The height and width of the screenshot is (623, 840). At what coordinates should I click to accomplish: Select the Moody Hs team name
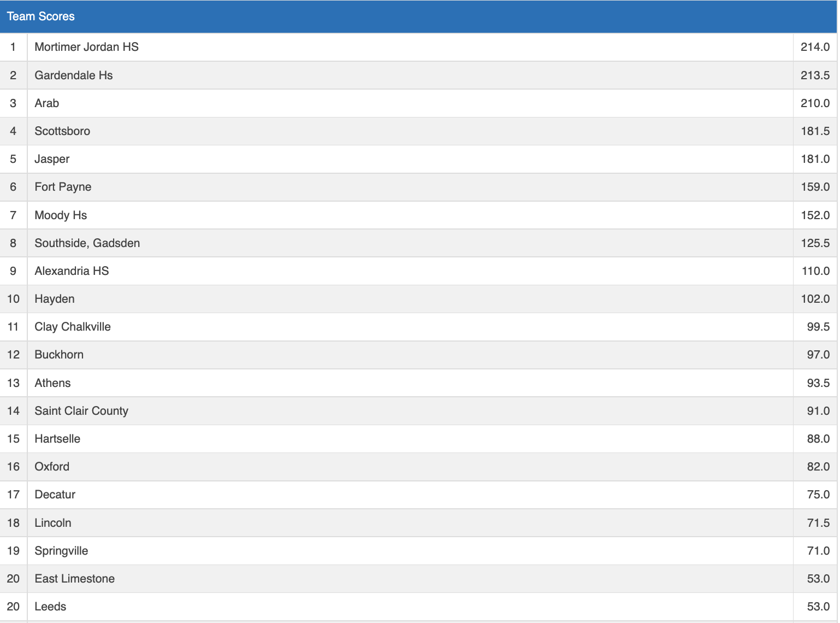[x=61, y=215]
